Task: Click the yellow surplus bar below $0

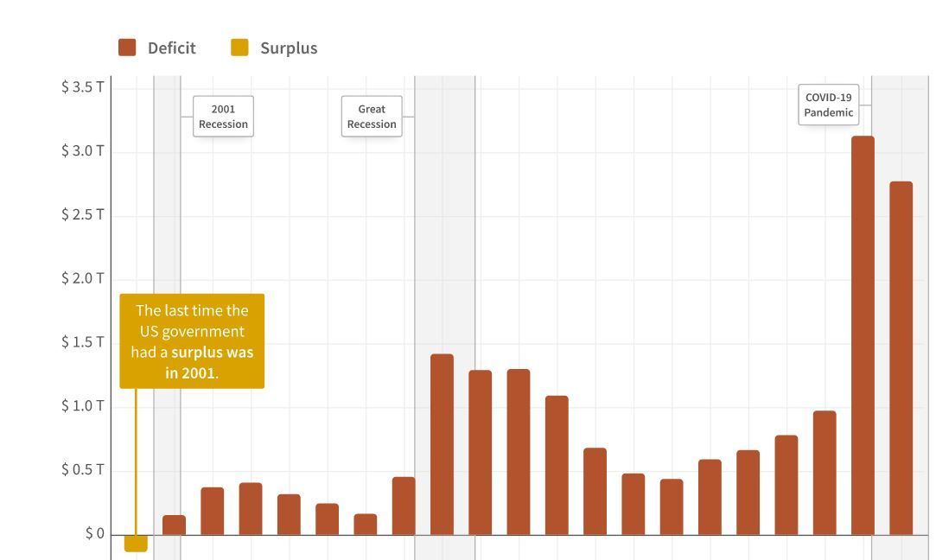Action: (x=136, y=544)
